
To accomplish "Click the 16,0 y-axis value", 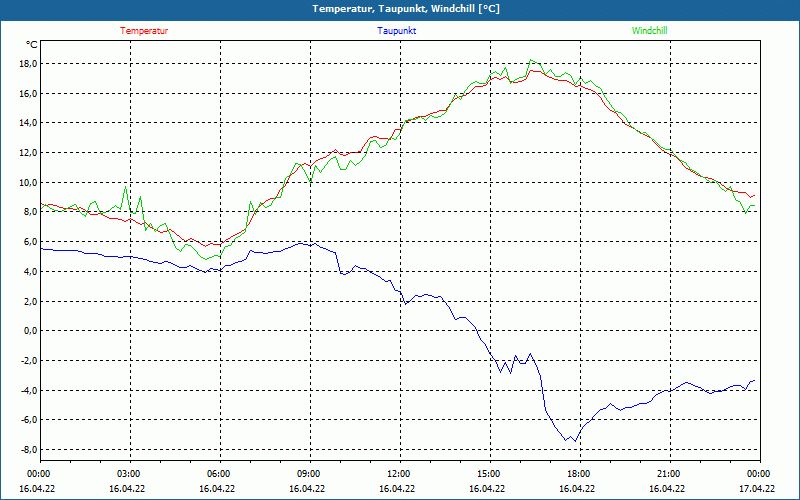I will click(x=29, y=93).
